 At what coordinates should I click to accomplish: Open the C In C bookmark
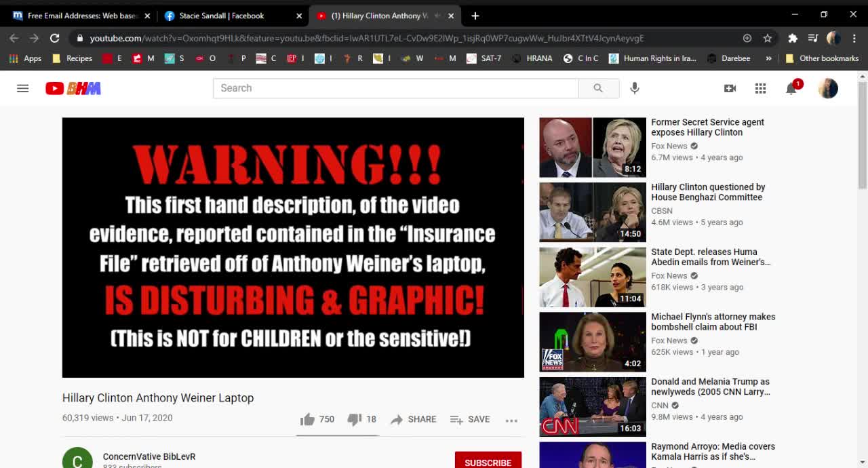click(581, 58)
